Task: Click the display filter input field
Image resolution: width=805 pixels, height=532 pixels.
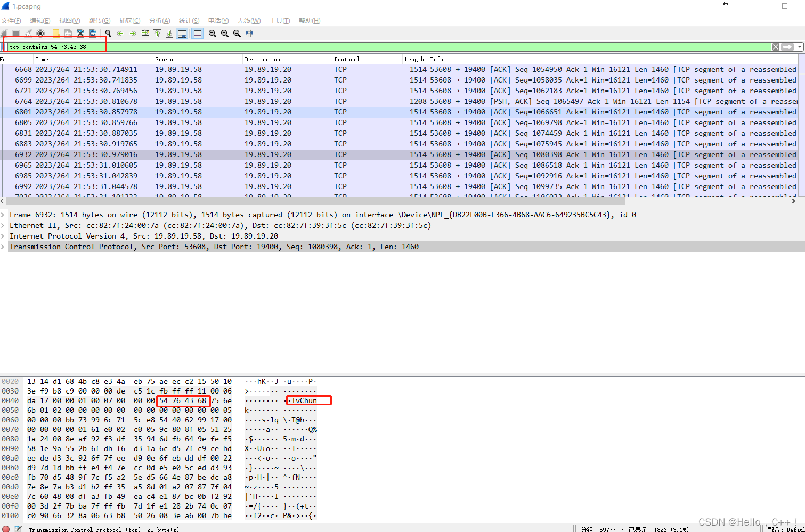Action: pyautogui.click(x=389, y=47)
